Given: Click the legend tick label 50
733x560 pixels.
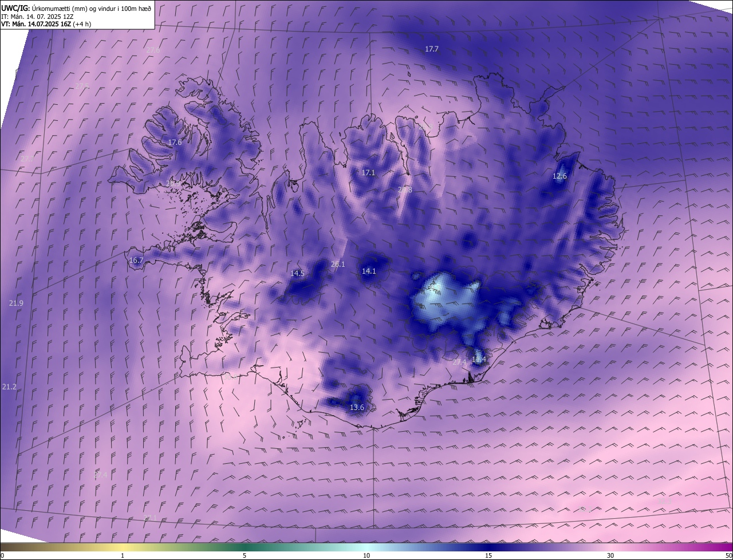Looking at the screenshot, I should tap(728, 555).
